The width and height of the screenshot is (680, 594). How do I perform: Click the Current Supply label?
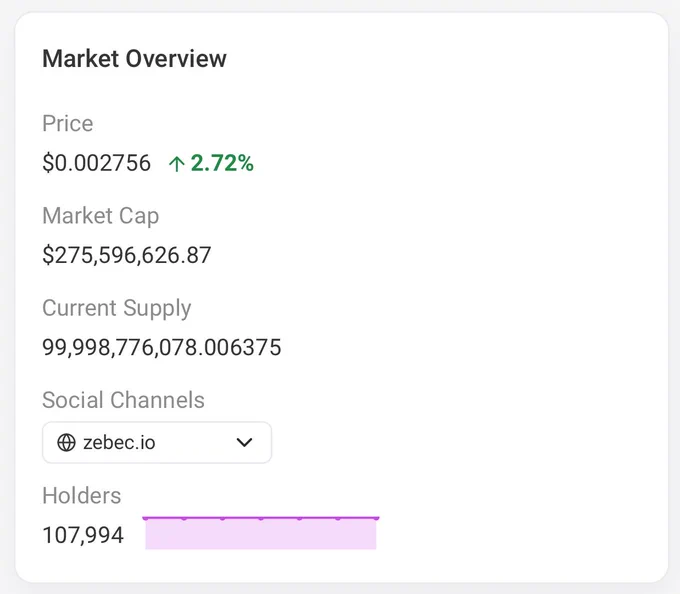[x=117, y=308]
